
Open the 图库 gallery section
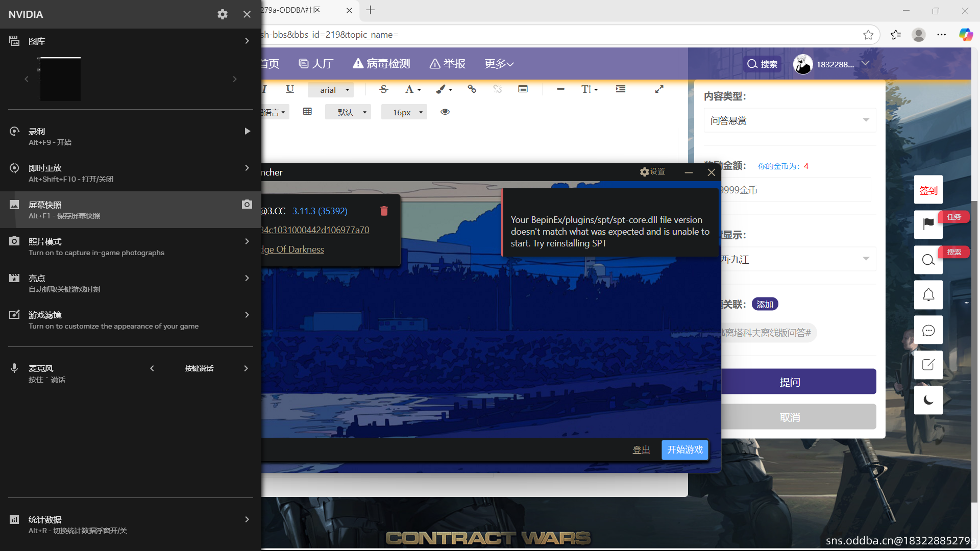(x=131, y=41)
